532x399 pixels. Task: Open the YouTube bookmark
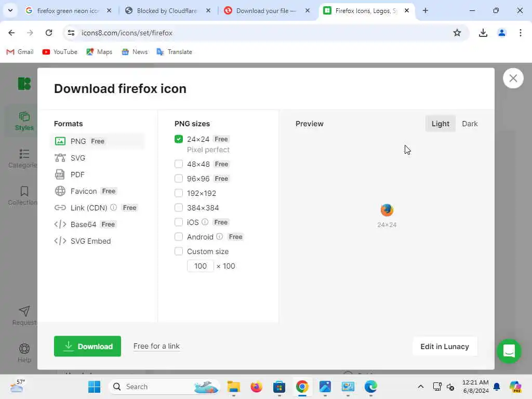click(x=60, y=52)
